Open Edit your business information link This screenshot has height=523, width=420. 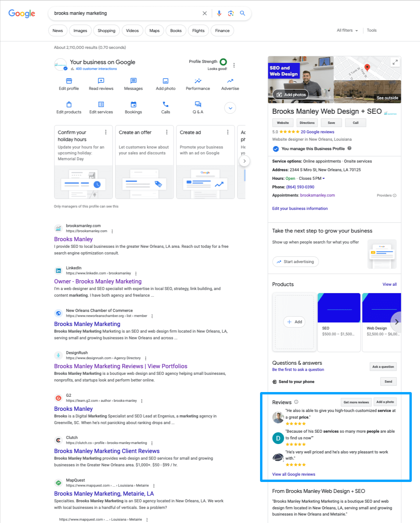coord(300,209)
